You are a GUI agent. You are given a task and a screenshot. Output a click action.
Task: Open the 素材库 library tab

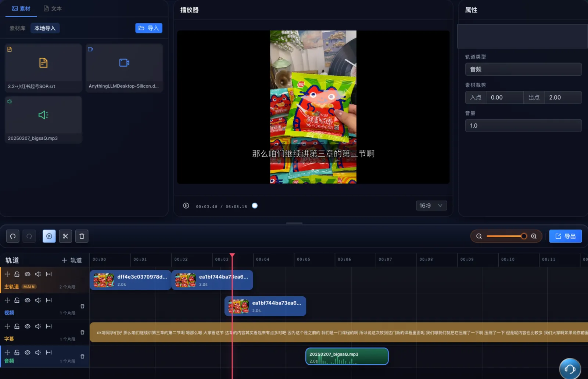[x=17, y=28]
